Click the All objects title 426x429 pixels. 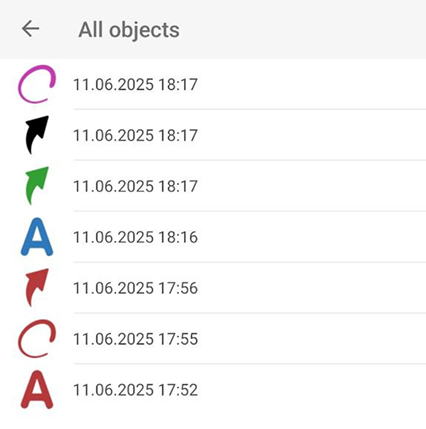(x=129, y=30)
